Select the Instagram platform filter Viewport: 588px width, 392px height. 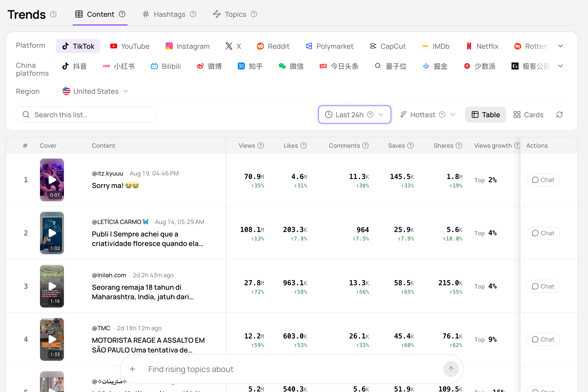coord(187,46)
